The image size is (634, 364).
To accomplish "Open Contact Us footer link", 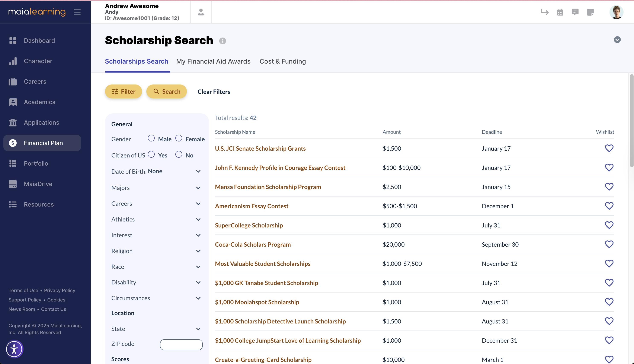I will click(54, 309).
